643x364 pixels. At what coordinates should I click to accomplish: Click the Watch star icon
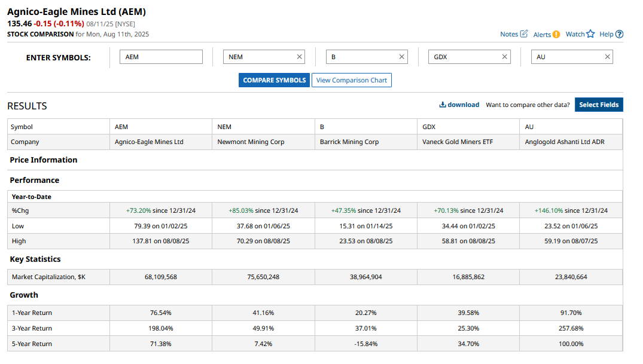click(590, 34)
